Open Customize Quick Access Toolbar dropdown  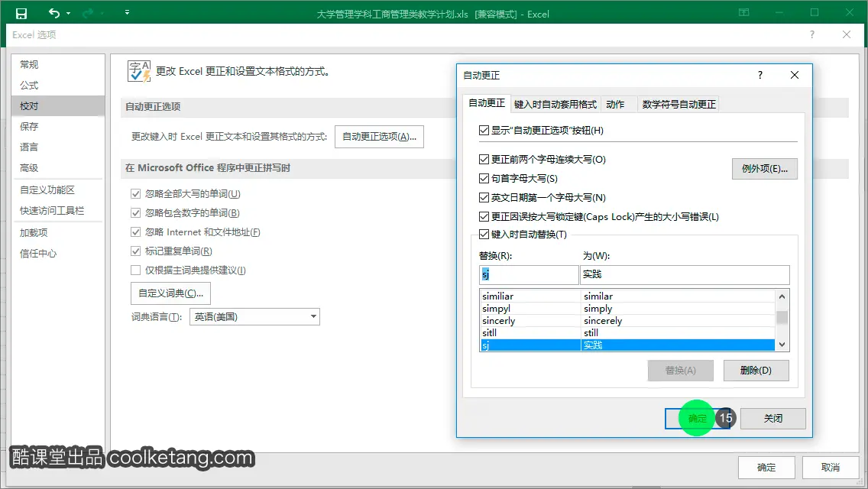[x=128, y=12]
